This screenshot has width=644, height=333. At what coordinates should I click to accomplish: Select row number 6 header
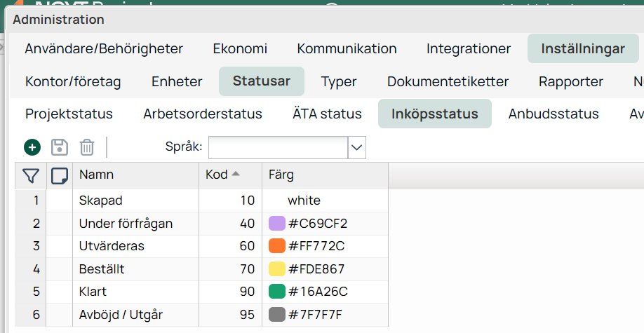[30, 315]
